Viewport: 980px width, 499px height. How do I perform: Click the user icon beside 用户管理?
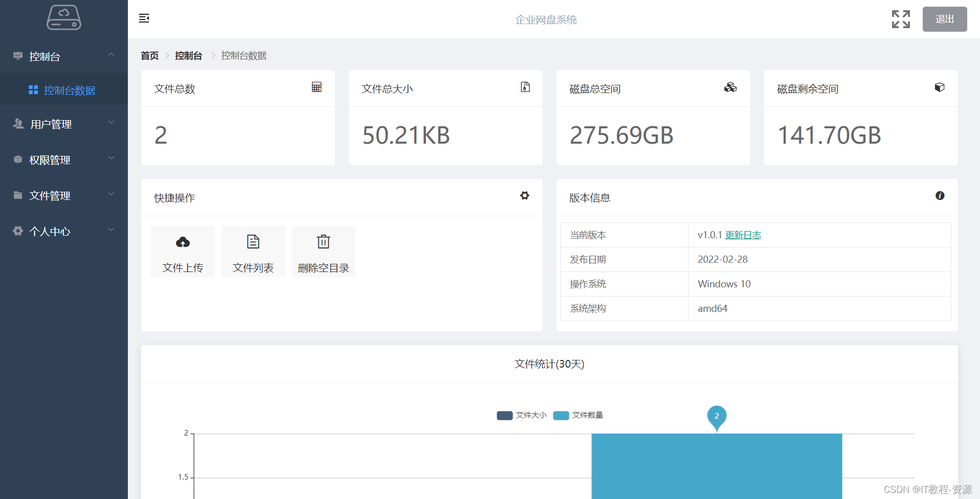(x=18, y=124)
